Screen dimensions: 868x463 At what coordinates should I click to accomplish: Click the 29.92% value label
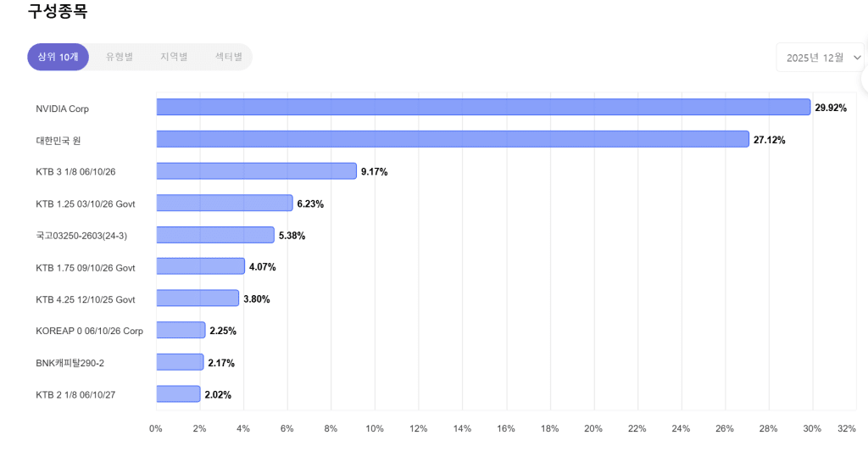coord(831,108)
